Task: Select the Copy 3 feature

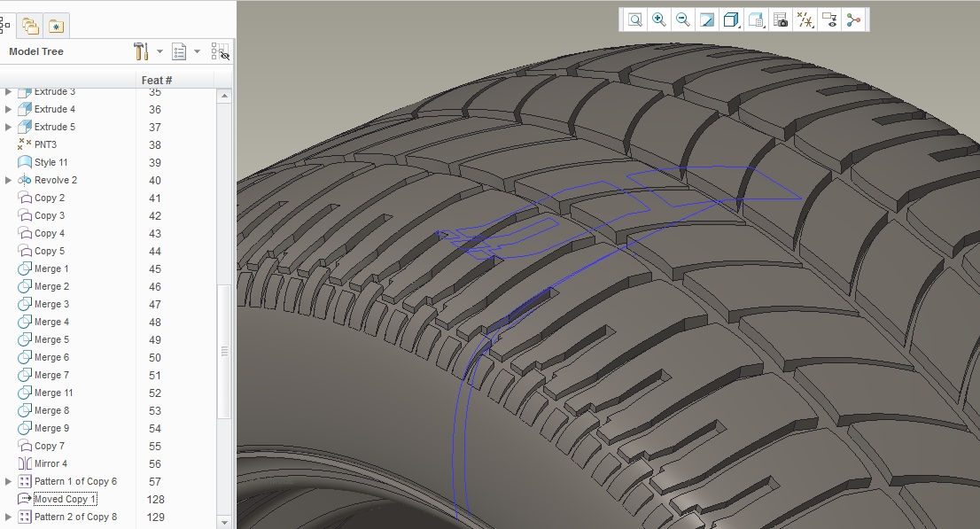Action: [50, 215]
